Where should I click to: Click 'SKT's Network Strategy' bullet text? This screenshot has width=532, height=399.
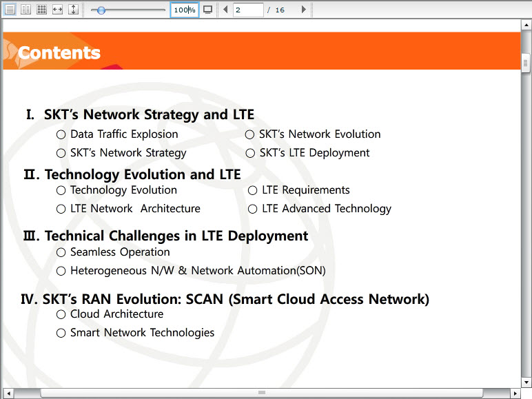[x=128, y=153]
